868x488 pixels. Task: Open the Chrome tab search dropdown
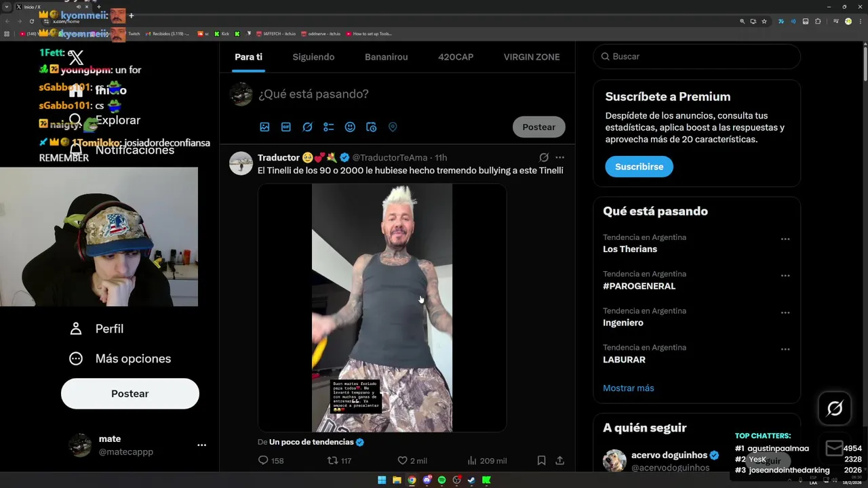pyautogui.click(x=6, y=7)
